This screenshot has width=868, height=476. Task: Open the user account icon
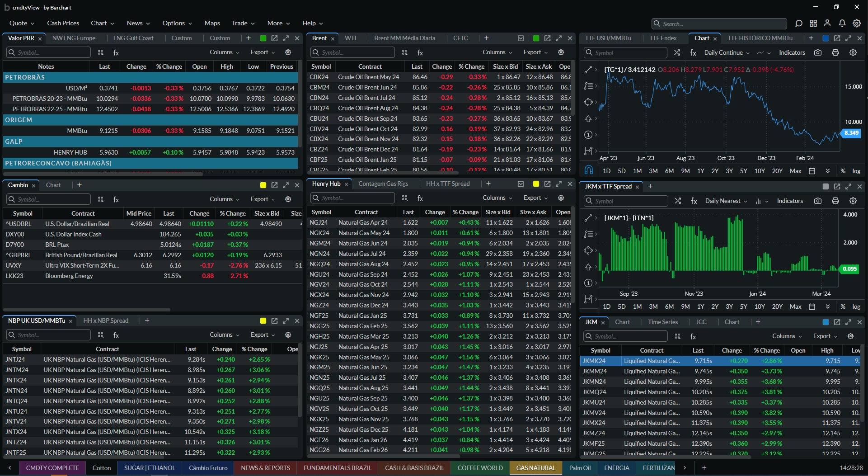[827, 24]
